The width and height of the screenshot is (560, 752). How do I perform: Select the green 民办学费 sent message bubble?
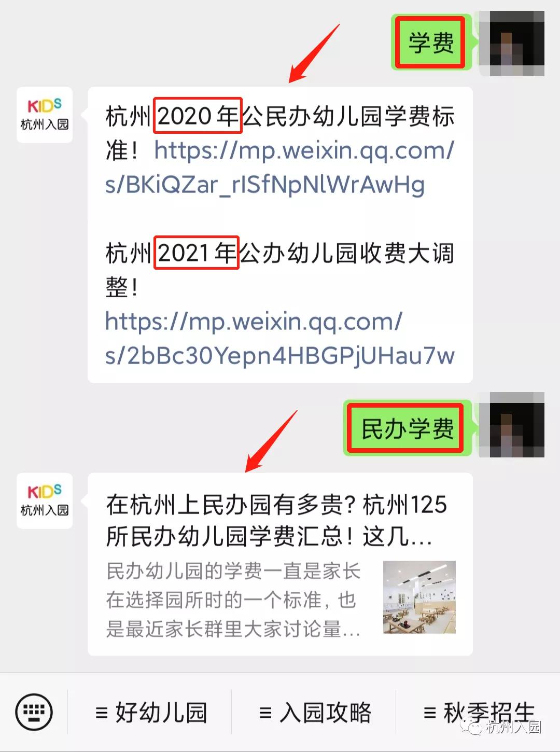pos(407,428)
